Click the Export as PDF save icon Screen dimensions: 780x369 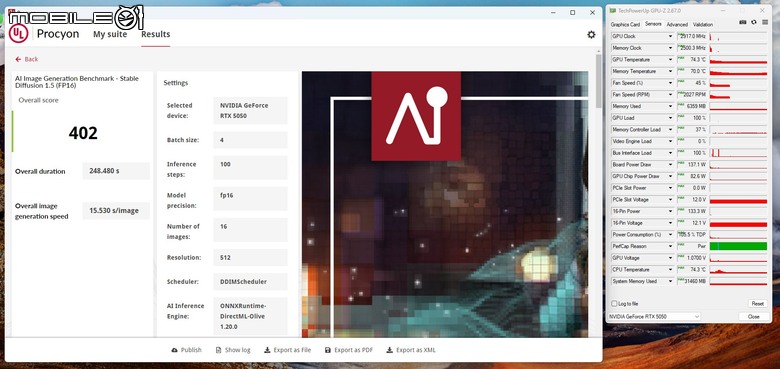coord(327,350)
